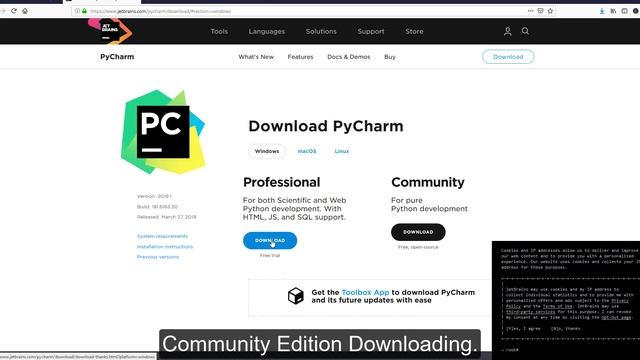Image resolution: width=640 pixels, height=360 pixels.
Task: Open the Support menu
Action: tap(371, 31)
